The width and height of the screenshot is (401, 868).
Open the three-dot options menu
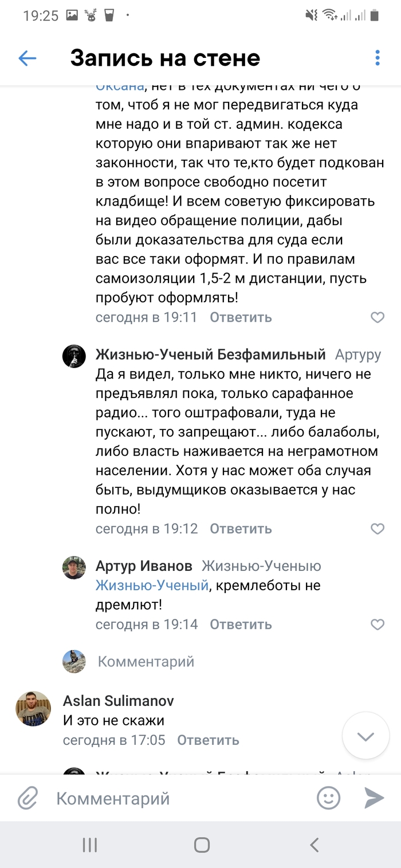click(x=378, y=58)
